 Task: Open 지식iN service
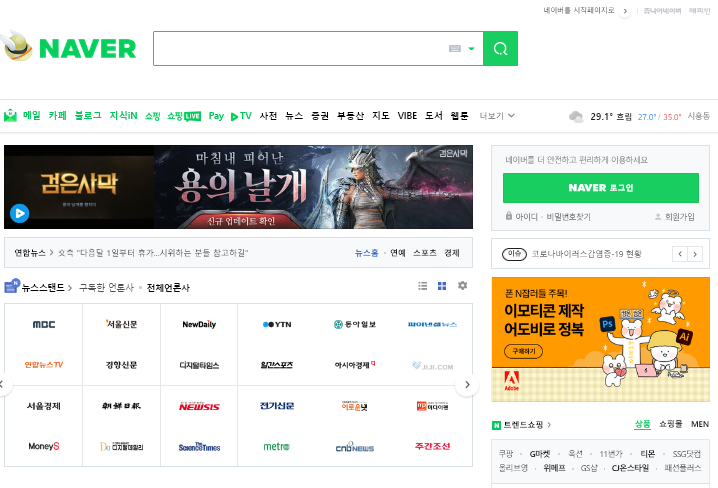[x=123, y=115]
